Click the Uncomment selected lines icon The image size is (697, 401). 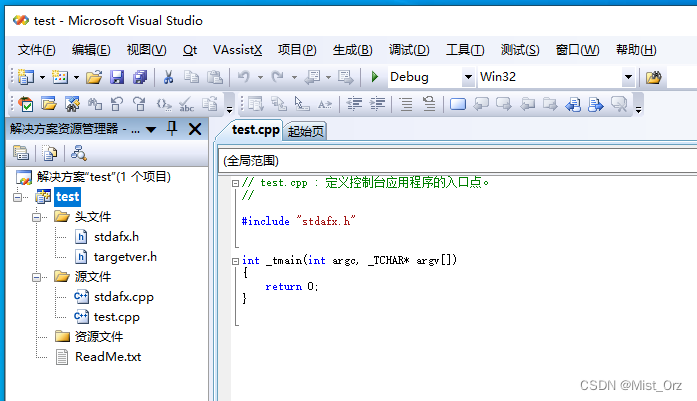[429, 104]
